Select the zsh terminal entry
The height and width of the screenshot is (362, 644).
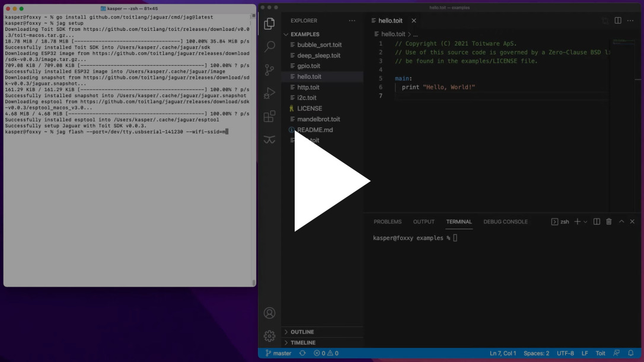click(560, 222)
